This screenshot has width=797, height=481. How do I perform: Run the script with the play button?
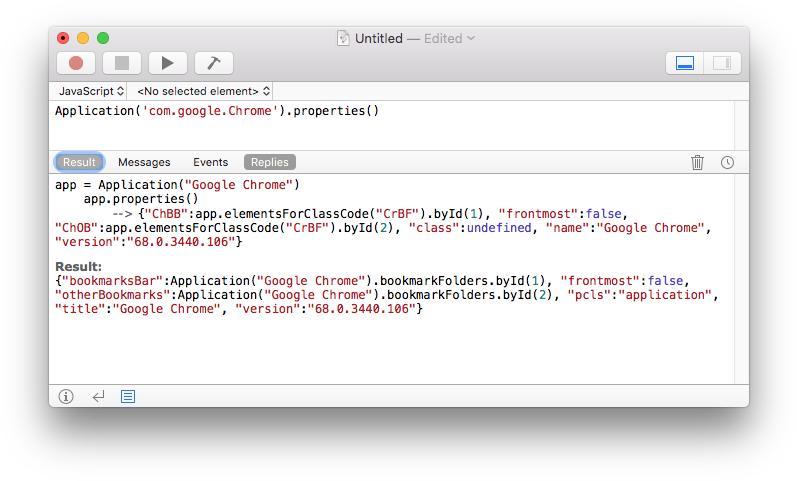point(167,63)
